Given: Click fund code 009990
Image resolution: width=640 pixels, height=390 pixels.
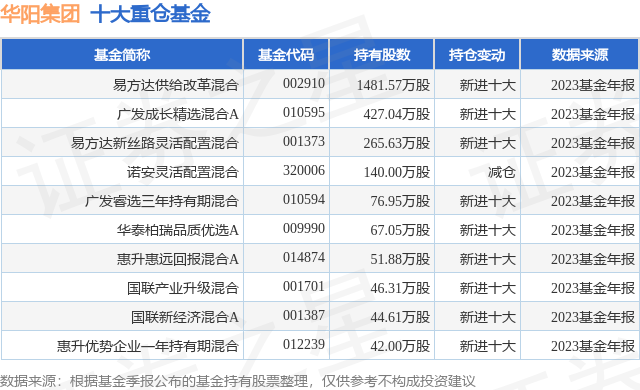Looking at the screenshot, I should point(304,228).
